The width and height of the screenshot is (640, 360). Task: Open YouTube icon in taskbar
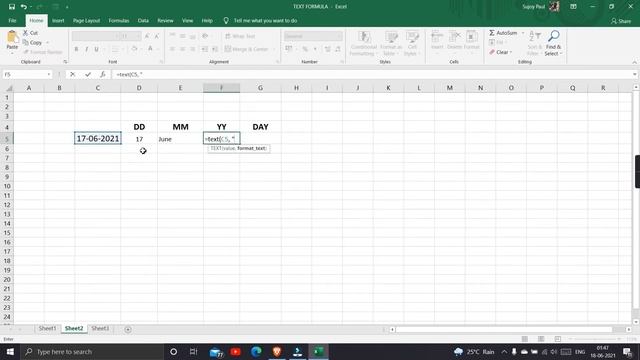pos(236,351)
